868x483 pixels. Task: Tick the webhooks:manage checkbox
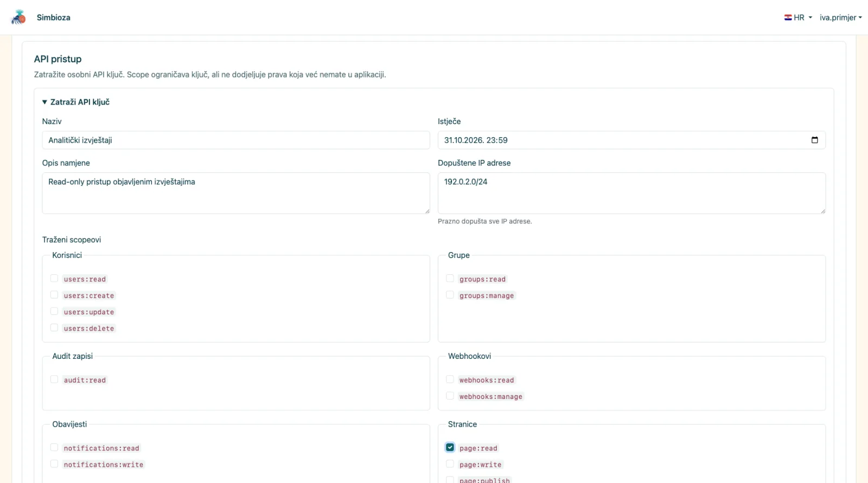450,396
